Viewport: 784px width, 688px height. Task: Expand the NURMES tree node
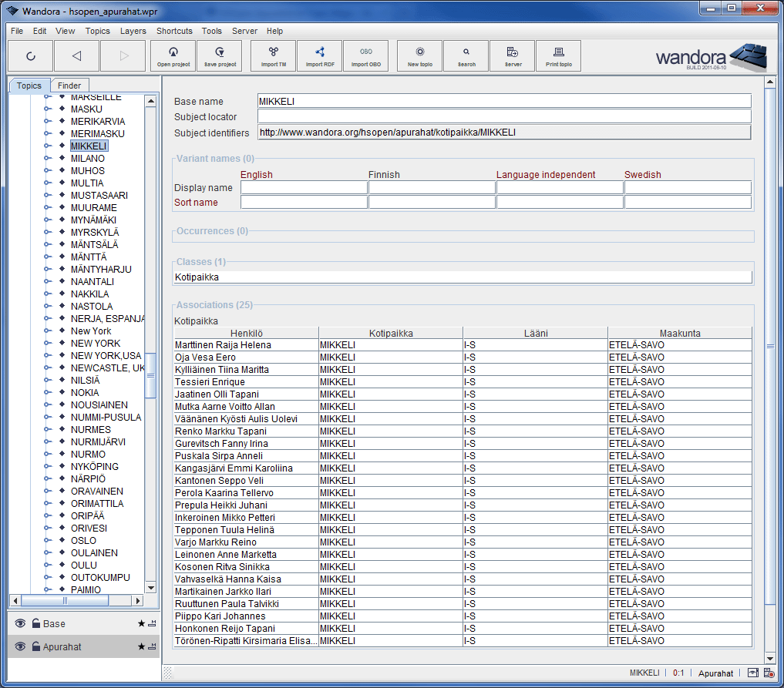coord(47,429)
